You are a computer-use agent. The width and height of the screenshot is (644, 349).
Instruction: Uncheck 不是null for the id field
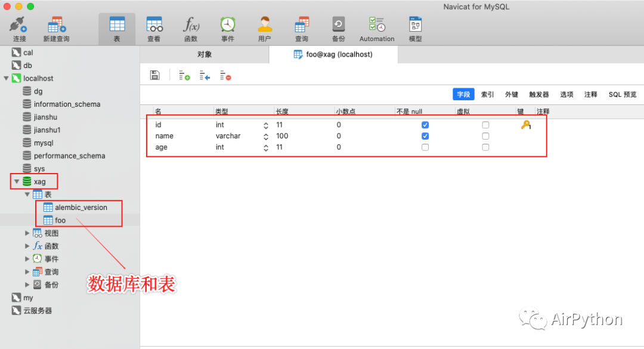click(x=425, y=125)
